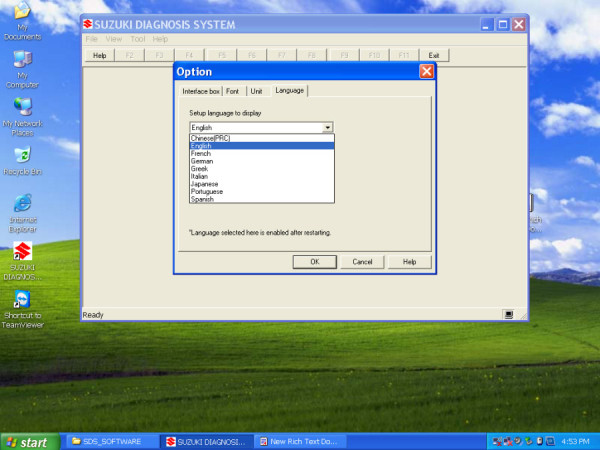Open My Documents desktop icon
Screen dimensions: 600x450
(x=21, y=15)
